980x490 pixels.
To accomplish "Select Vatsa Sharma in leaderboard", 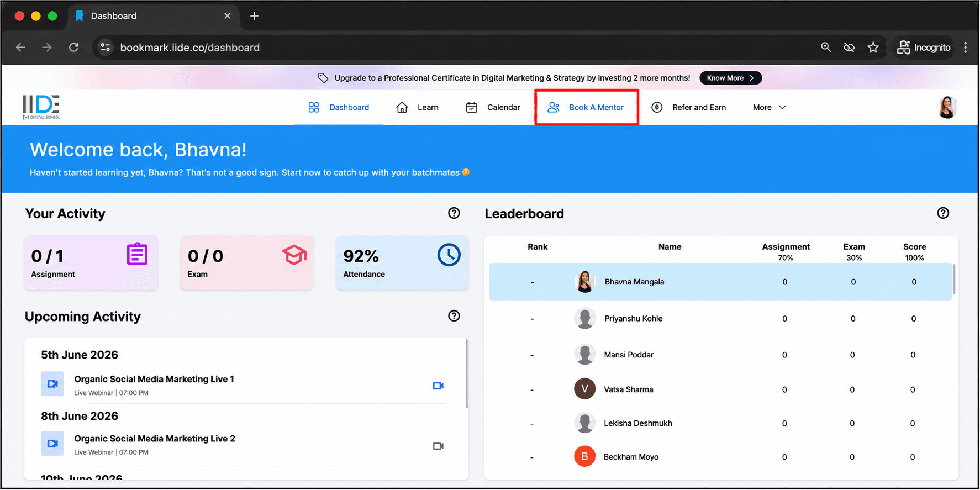I will 721,389.
